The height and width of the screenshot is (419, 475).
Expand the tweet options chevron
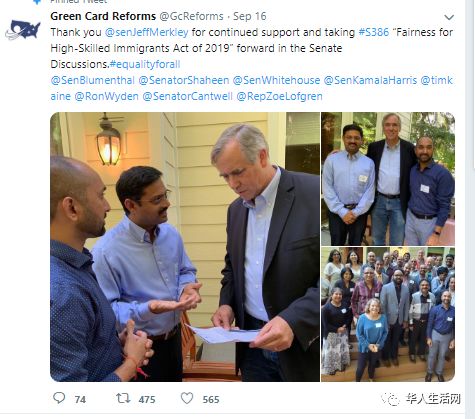(x=449, y=17)
